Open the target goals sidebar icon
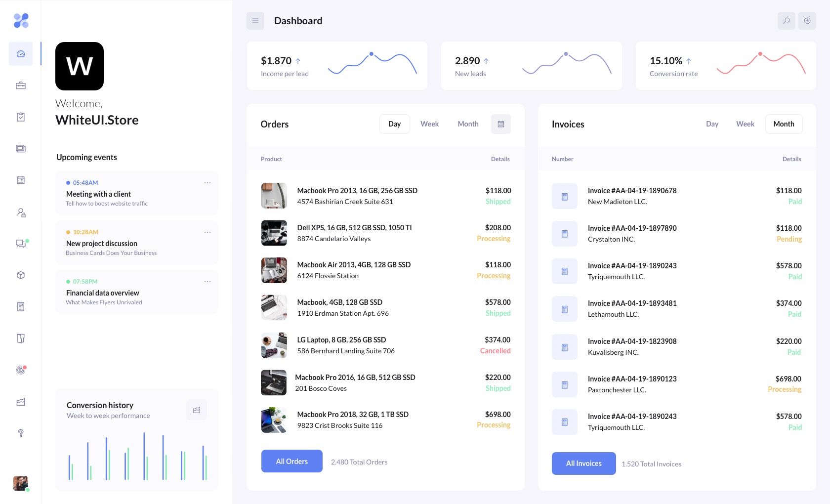The width and height of the screenshot is (830, 504). pyautogui.click(x=21, y=370)
